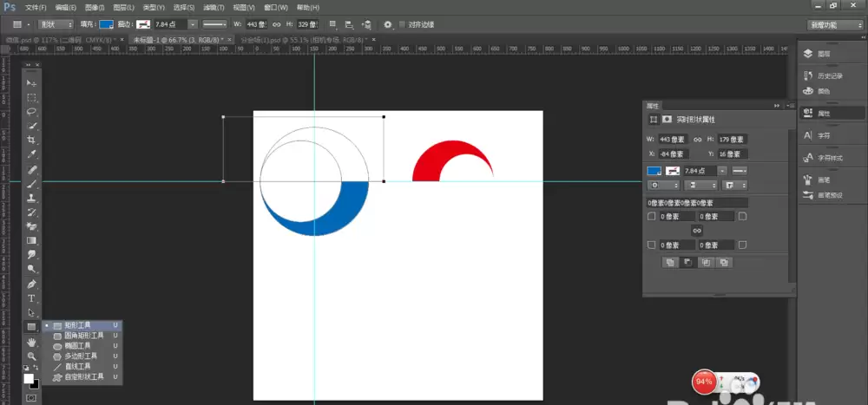Image resolution: width=868 pixels, height=405 pixels.
Task: Select intersect shape areas pathfinder button
Action: [706, 263]
